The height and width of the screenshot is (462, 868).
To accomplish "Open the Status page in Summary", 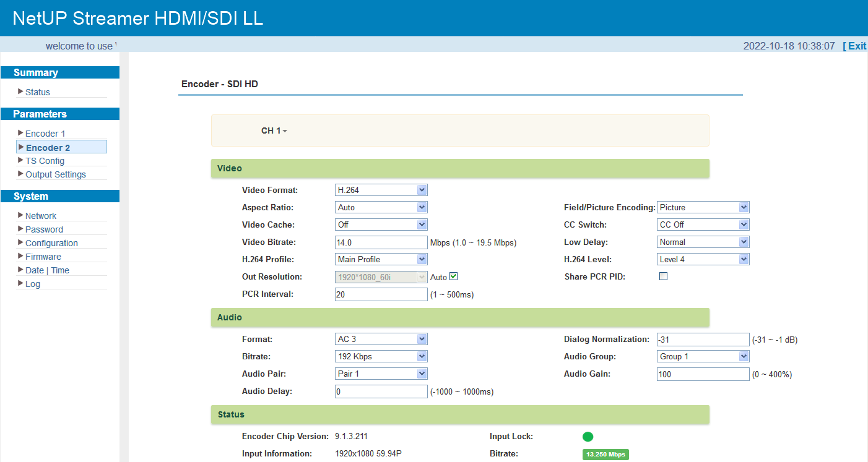I will (38, 92).
